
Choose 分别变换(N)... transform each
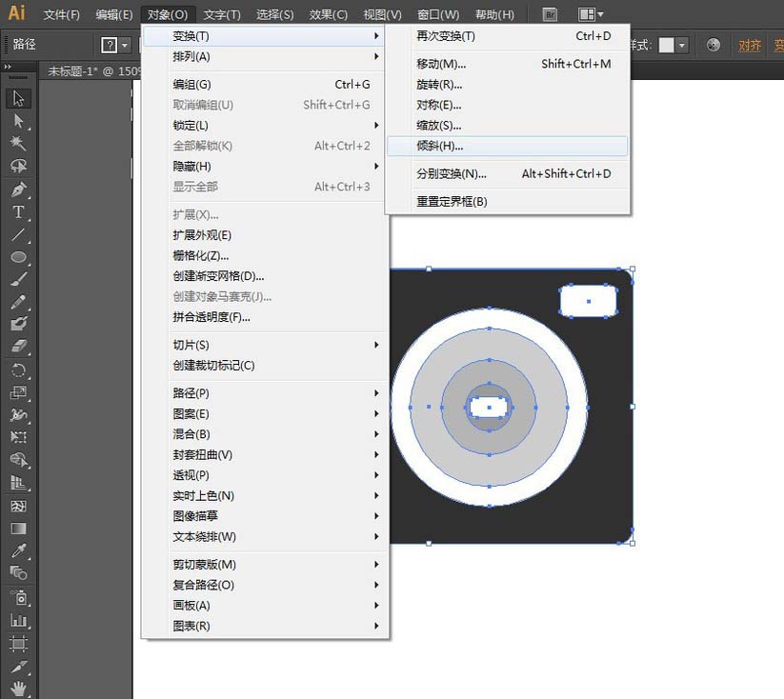click(507, 174)
